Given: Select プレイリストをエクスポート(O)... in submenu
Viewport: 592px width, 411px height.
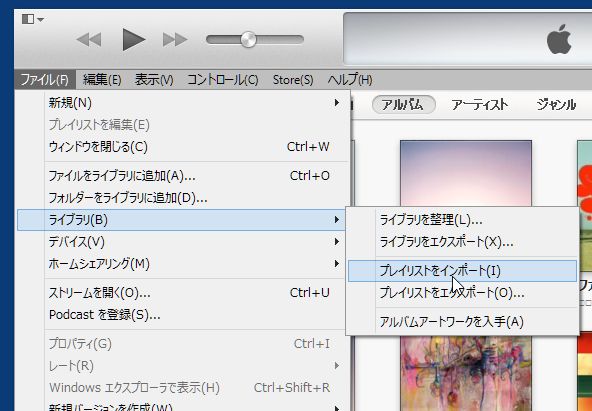Looking at the screenshot, I should [x=462, y=292].
